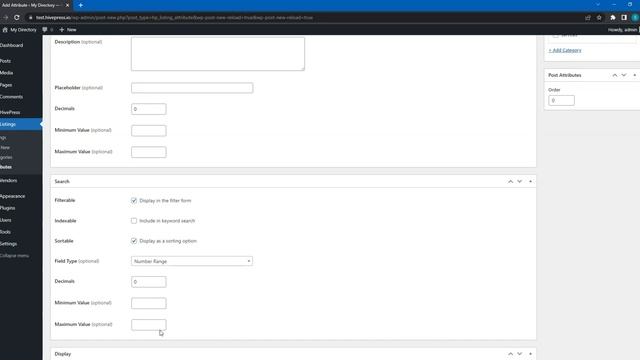Click the + Add Category link

coord(565,50)
